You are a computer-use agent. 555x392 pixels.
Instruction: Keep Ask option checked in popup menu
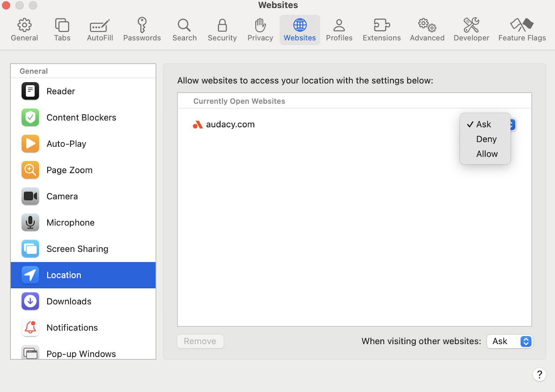(484, 124)
